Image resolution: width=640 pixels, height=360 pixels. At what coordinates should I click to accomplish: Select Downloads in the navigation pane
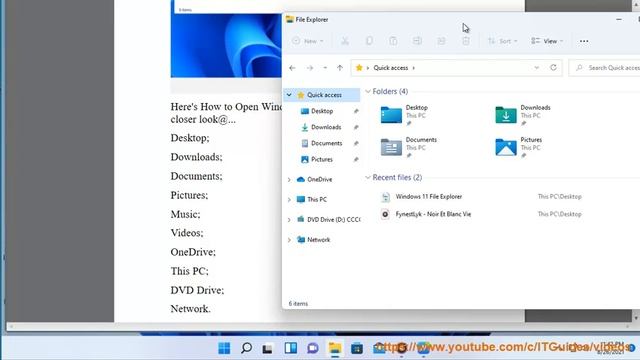pyautogui.click(x=326, y=127)
